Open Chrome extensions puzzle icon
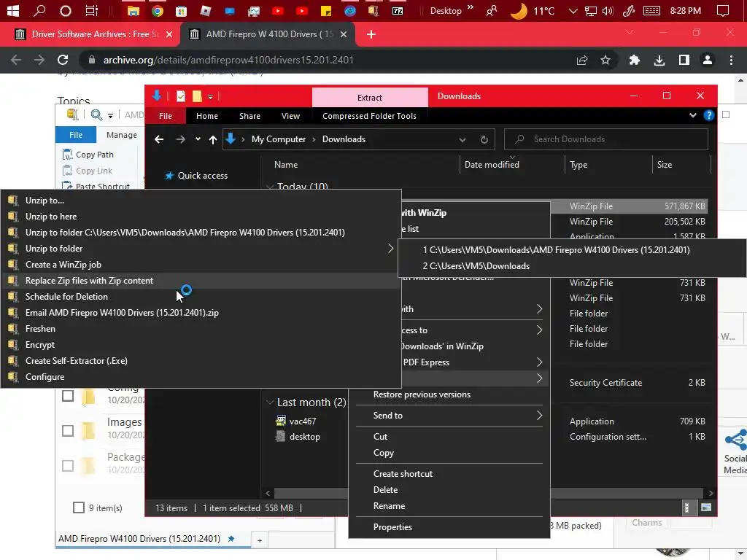This screenshot has width=747, height=560. 634,60
